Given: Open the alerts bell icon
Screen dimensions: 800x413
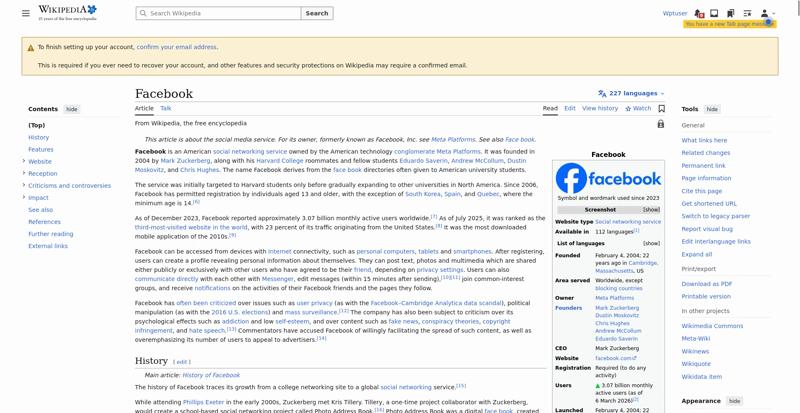Looking at the screenshot, I should pos(698,13).
